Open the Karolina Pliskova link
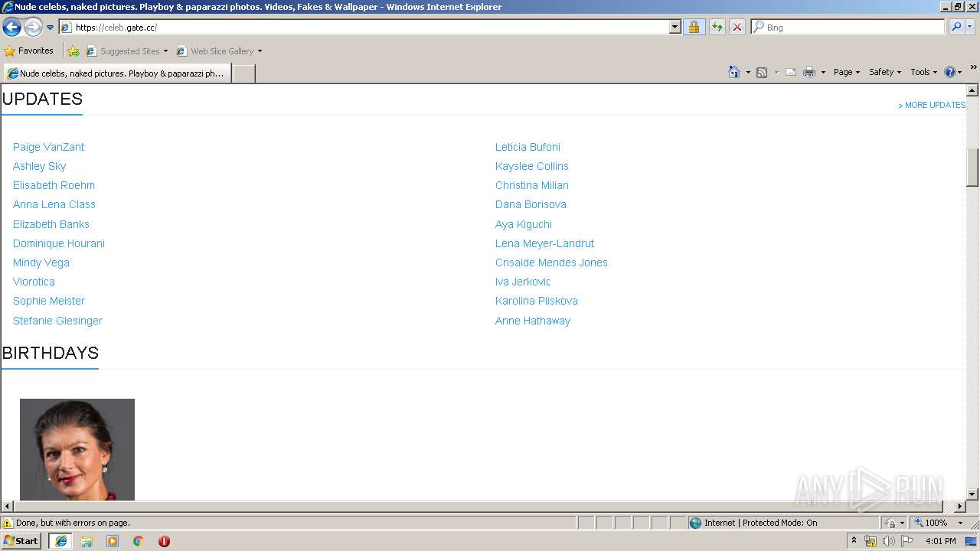The width and height of the screenshot is (980, 551). pyautogui.click(x=537, y=301)
